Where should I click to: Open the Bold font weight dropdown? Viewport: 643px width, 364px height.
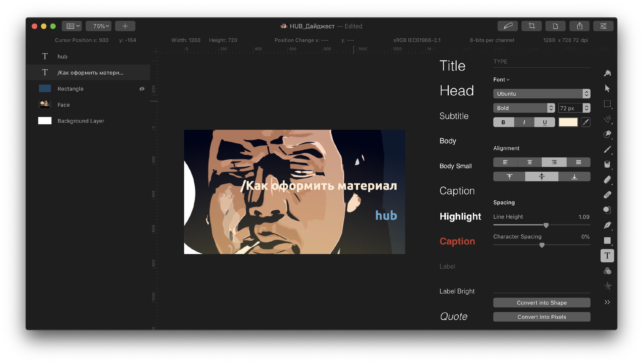click(524, 108)
